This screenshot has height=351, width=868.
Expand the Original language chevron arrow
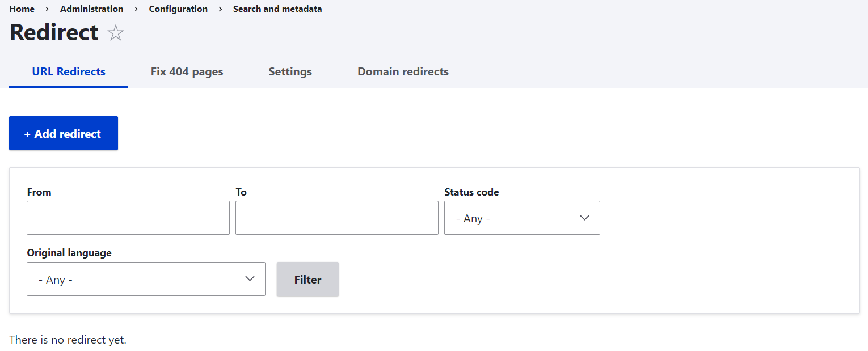(250, 278)
